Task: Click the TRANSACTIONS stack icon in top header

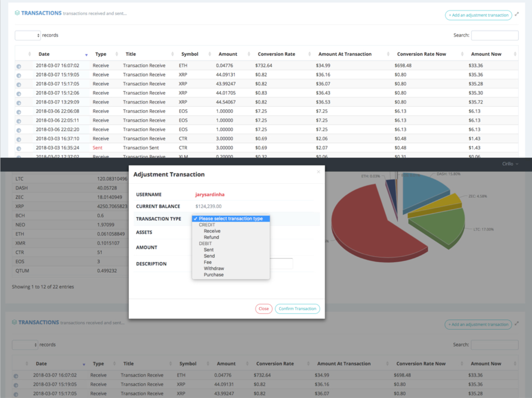Action: click(x=17, y=13)
